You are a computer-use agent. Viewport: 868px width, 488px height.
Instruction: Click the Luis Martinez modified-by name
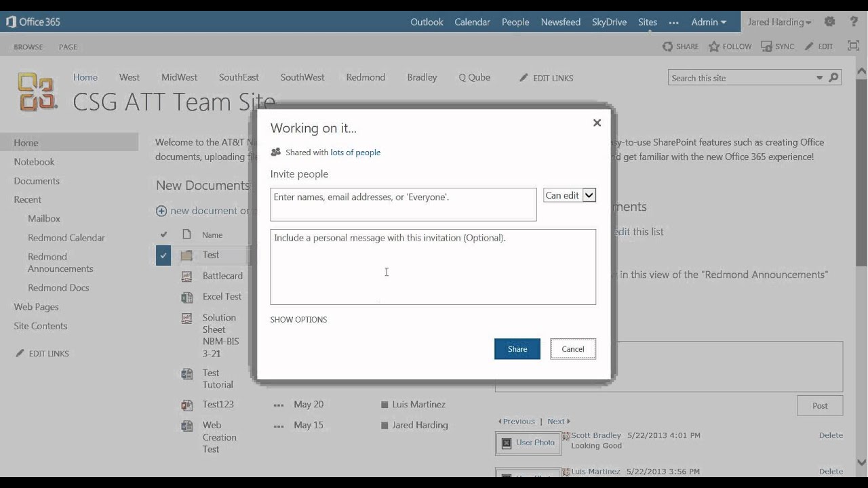coord(418,404)
